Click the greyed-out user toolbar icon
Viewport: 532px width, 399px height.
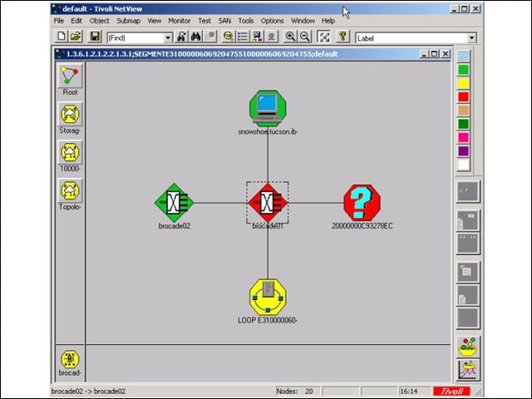pyautogui.click(x=272, y=37)
